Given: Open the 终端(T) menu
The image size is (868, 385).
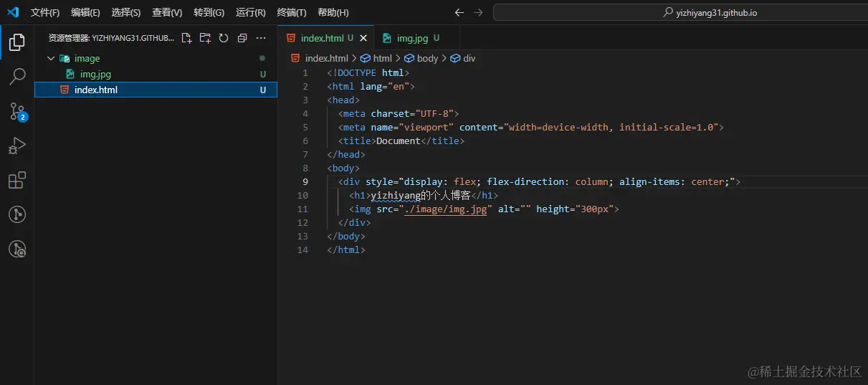Looking at the screenshot, I should [292, 12].
